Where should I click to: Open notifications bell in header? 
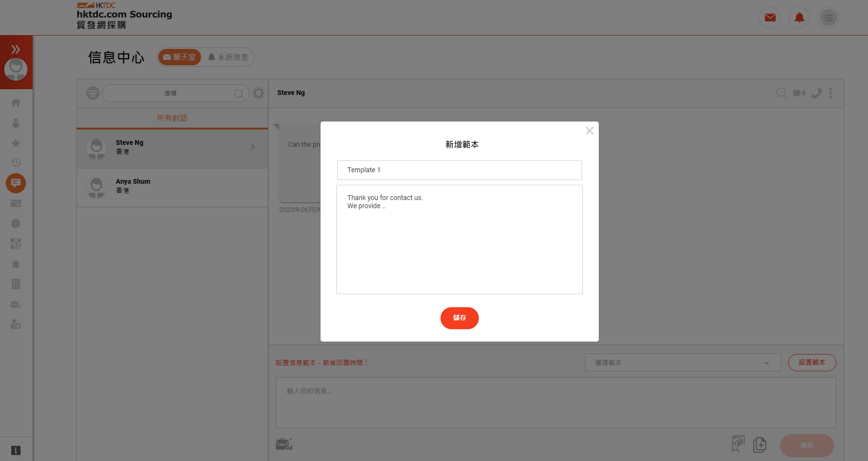coord(799,18)
